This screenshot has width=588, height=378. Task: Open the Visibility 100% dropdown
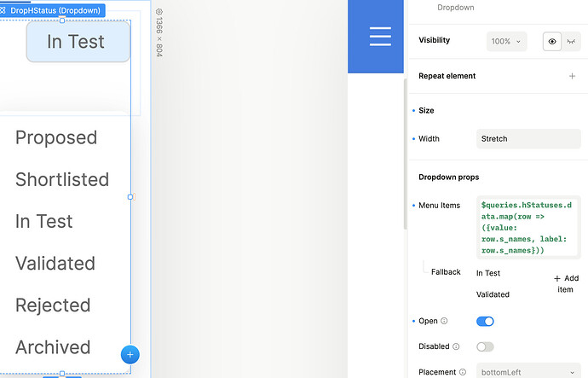[506, 41]
